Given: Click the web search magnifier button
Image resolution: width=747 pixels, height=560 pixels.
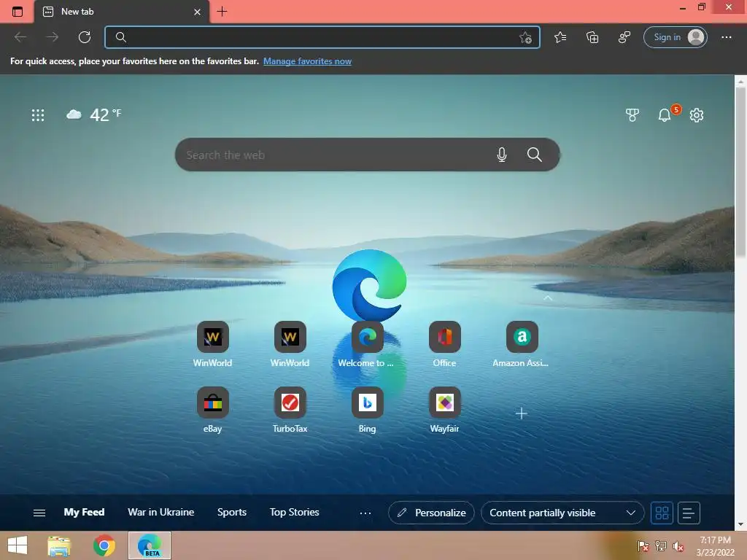Looking at the screenshot, I should coord(535,155).
